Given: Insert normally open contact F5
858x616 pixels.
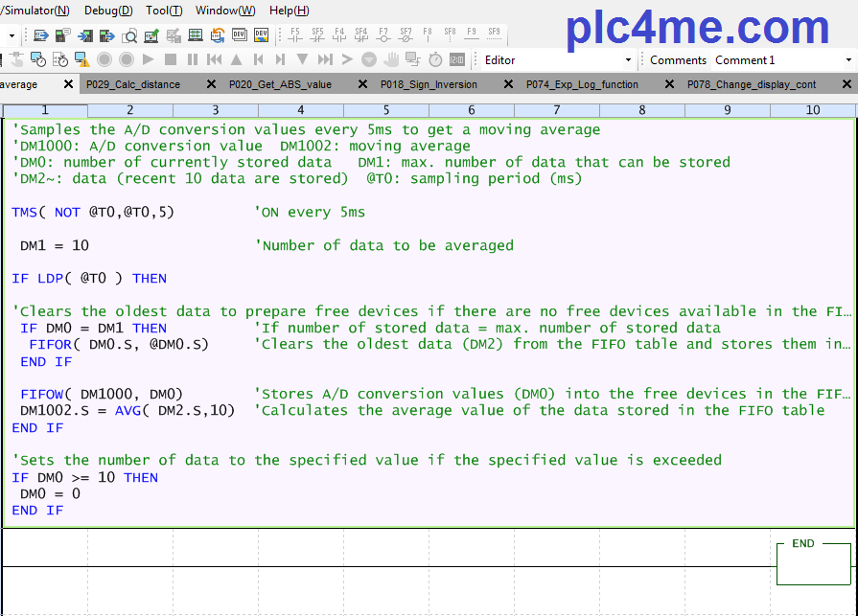Looking at the screenshot, I should point(294,35).
